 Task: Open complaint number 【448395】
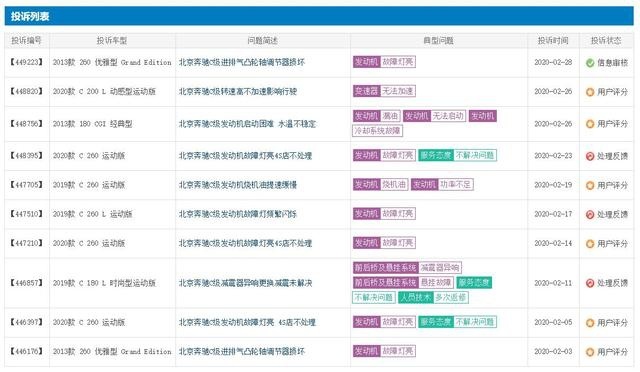click(x=27, y=156)
